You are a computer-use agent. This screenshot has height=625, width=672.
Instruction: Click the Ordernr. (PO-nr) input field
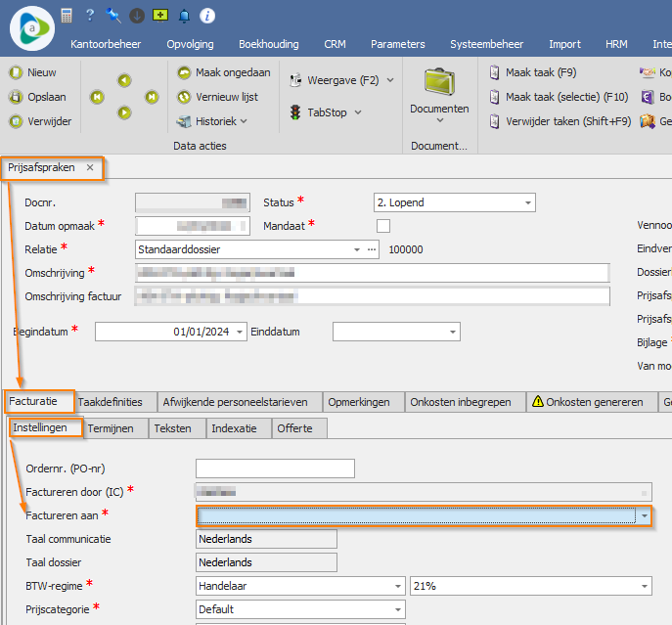[274, 469]
